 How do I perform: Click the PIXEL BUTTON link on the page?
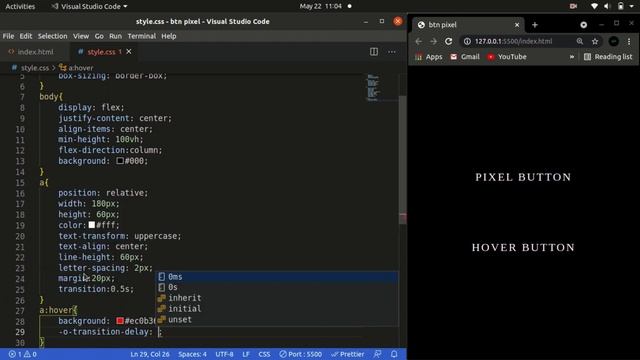(x=523, y=177)
